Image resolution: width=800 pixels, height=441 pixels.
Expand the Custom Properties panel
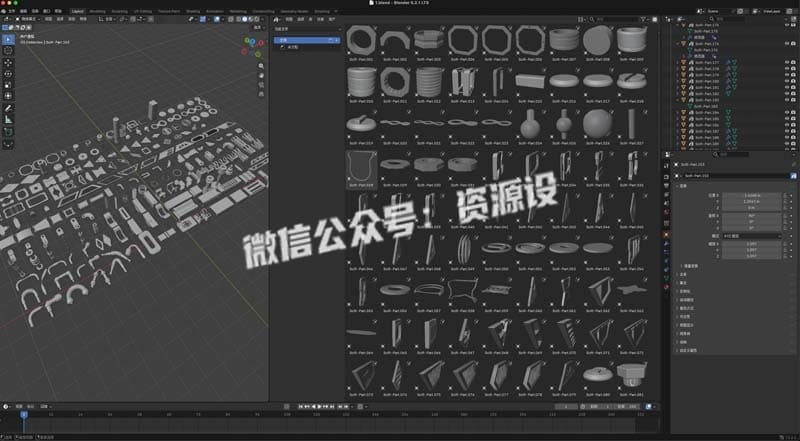687,351
